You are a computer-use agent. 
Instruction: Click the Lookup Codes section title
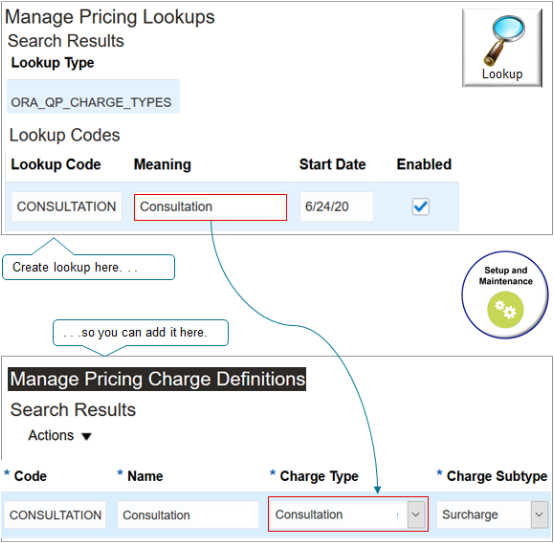coord(65,135)
